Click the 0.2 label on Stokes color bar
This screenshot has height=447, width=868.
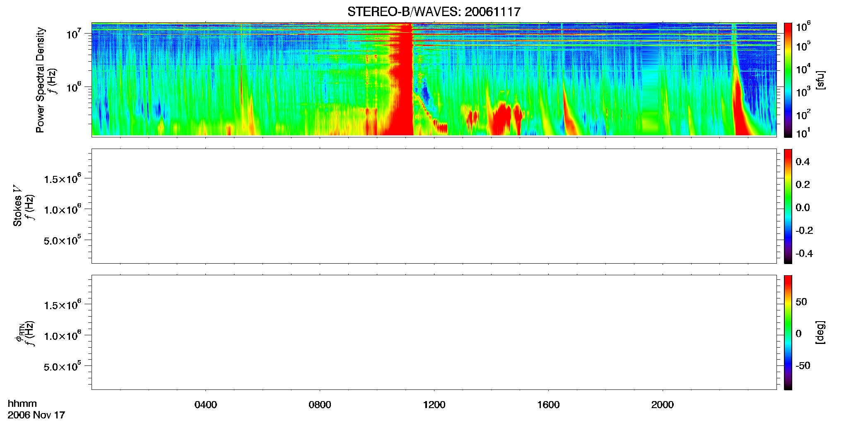coord(803,185)
